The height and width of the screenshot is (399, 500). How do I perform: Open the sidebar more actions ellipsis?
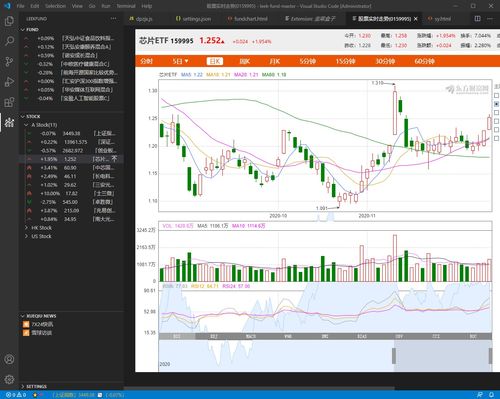click(x=114, y=19)
